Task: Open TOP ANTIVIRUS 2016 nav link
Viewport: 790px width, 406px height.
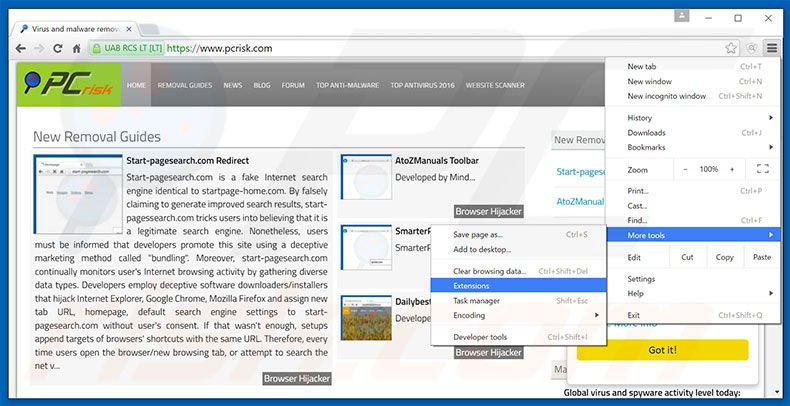Action: (x=422, y=85)
